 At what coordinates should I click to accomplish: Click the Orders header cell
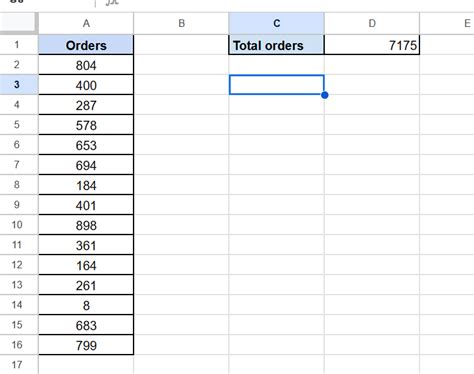pyautogui.click(x=86, y=45)
